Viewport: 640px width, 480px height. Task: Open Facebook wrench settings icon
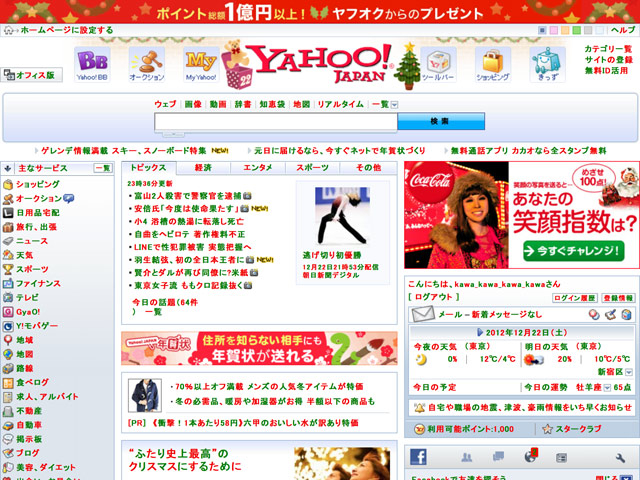(620, 458)
